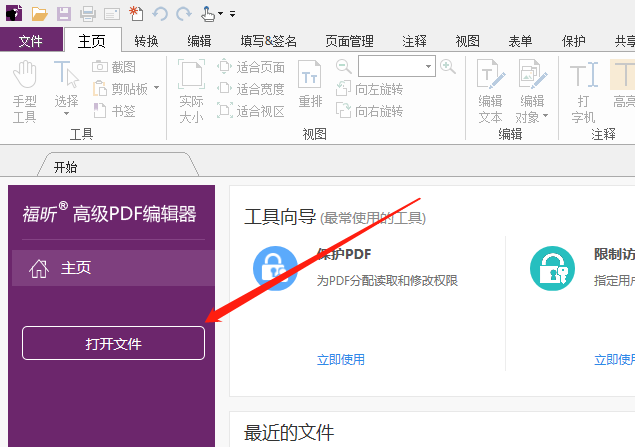The image size is (635, 447).
Task: Expand the 编辑对象 dropdown arrow
Action: click(x=546, y=116)
